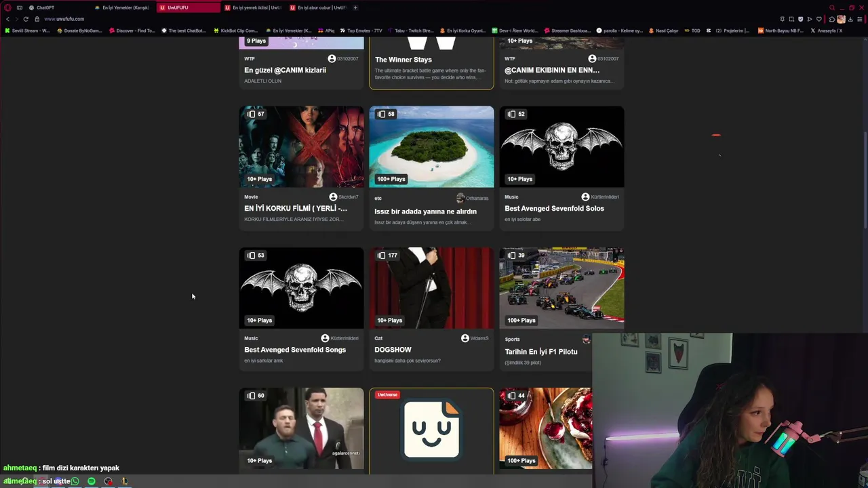Open WhatsApp from the taskbar
The image size is (868, 488).
tap(75, 481)
